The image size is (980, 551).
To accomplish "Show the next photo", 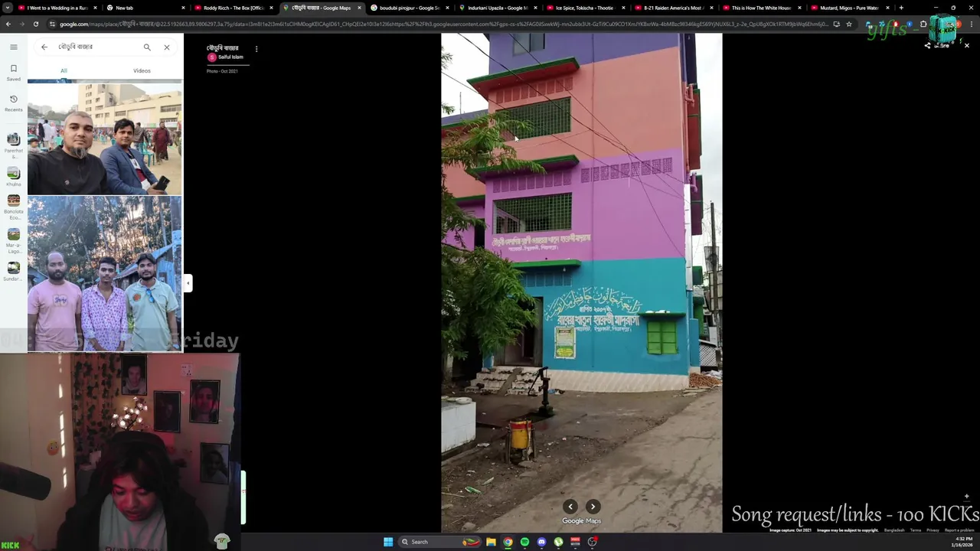I will (593, 507).
